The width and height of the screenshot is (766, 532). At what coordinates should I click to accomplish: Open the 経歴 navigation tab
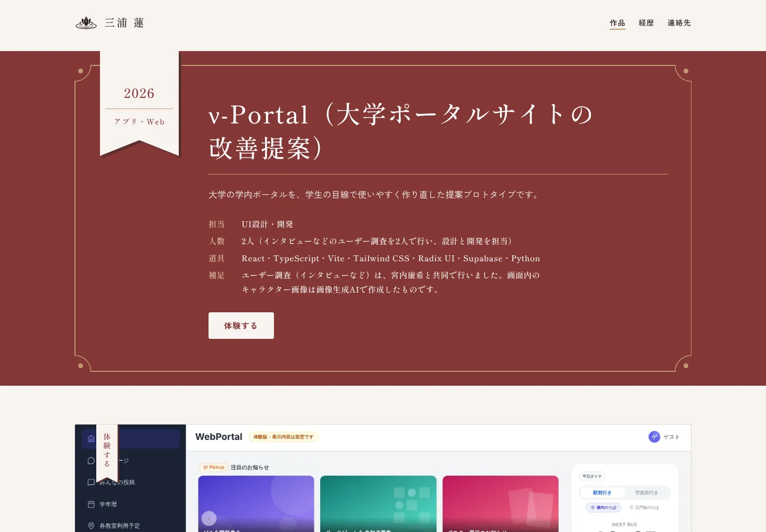point(646,23)
